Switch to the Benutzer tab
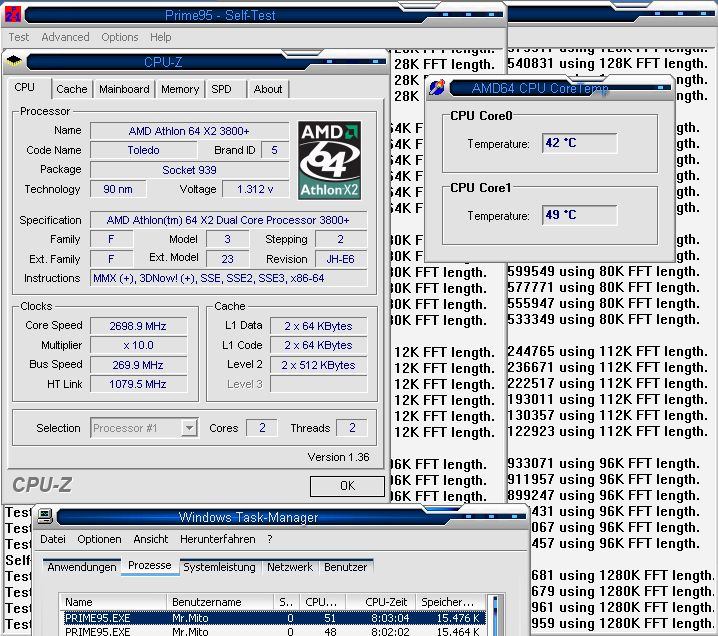 [346, 567]
